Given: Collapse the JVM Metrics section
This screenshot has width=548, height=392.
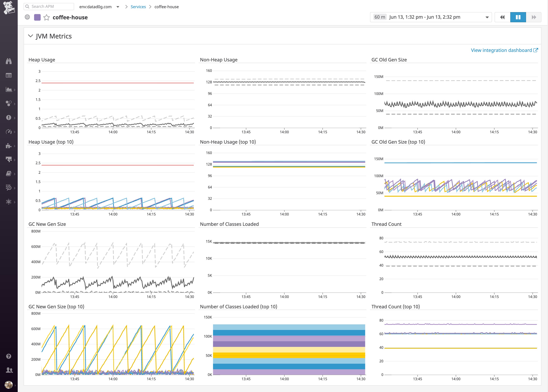Looking at the screenshot, I should tap(30, 36).
